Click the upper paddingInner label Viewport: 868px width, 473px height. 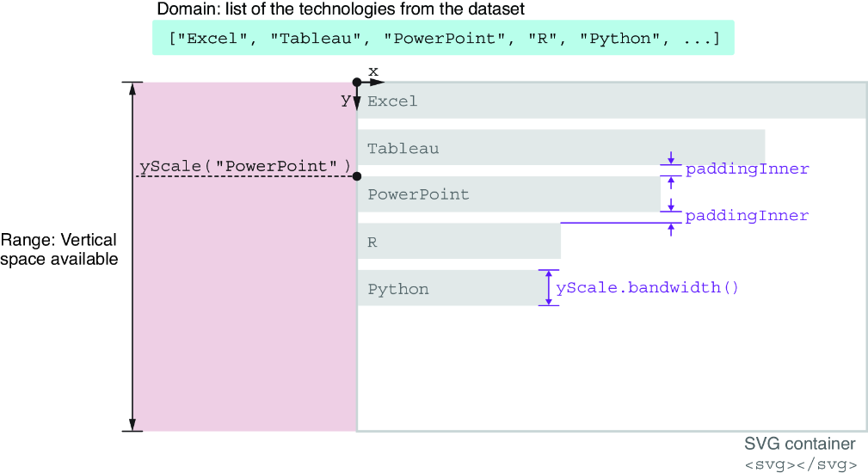748,169
